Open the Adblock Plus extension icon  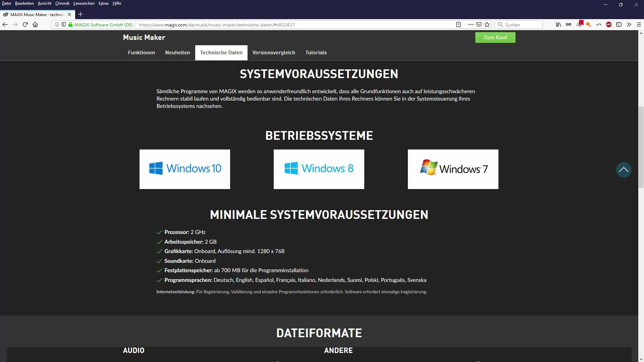tap(609, 24)
